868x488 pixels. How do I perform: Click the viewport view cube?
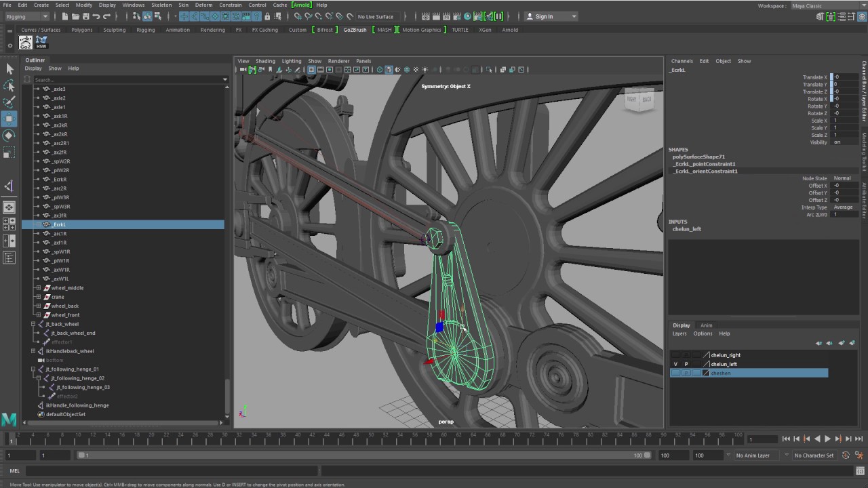coord(639,100)
